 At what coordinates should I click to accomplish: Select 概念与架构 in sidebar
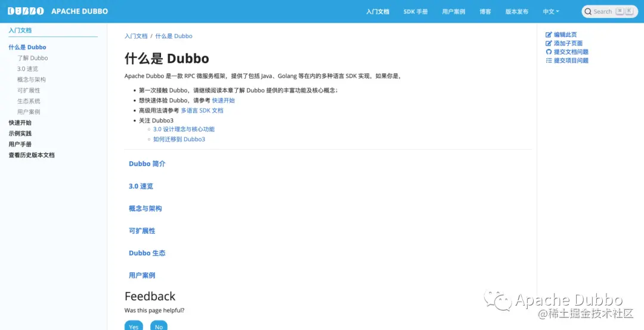[32, 79]
